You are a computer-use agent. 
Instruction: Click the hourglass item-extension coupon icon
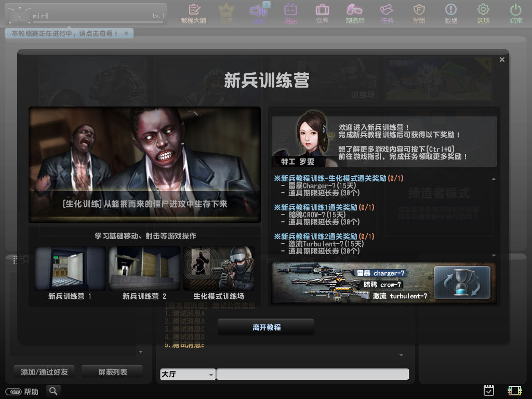point(462,283)
